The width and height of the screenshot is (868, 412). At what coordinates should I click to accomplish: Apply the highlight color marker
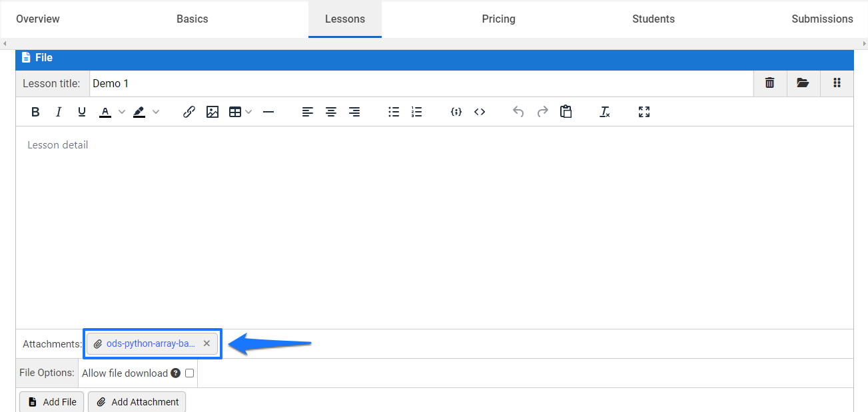click(x=139, y=112)
